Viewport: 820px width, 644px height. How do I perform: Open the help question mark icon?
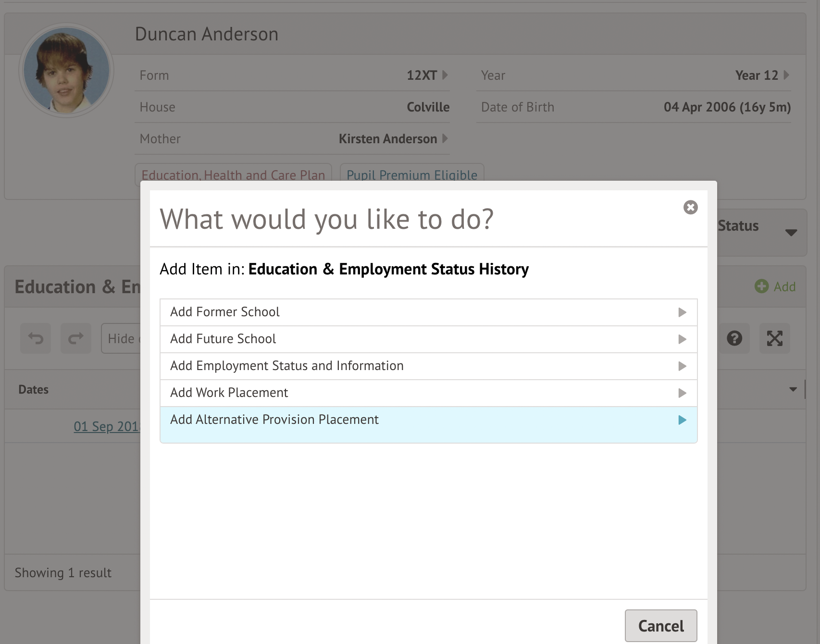click(734, 338)
